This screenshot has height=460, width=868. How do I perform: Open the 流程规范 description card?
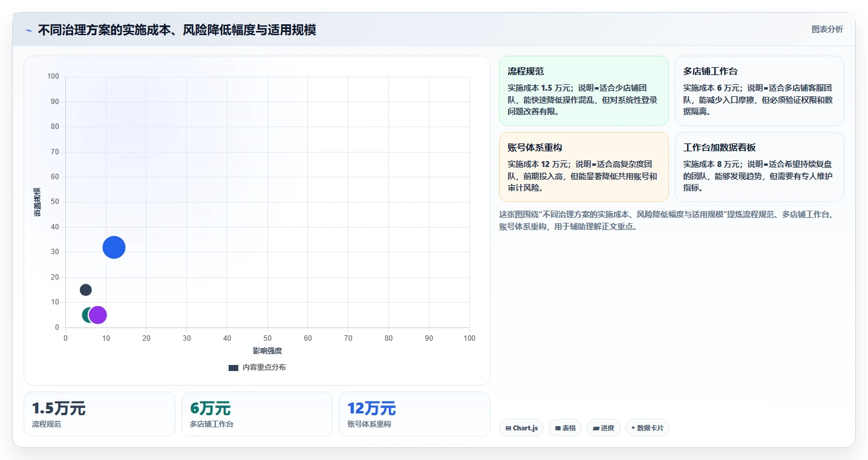(584, 91)
